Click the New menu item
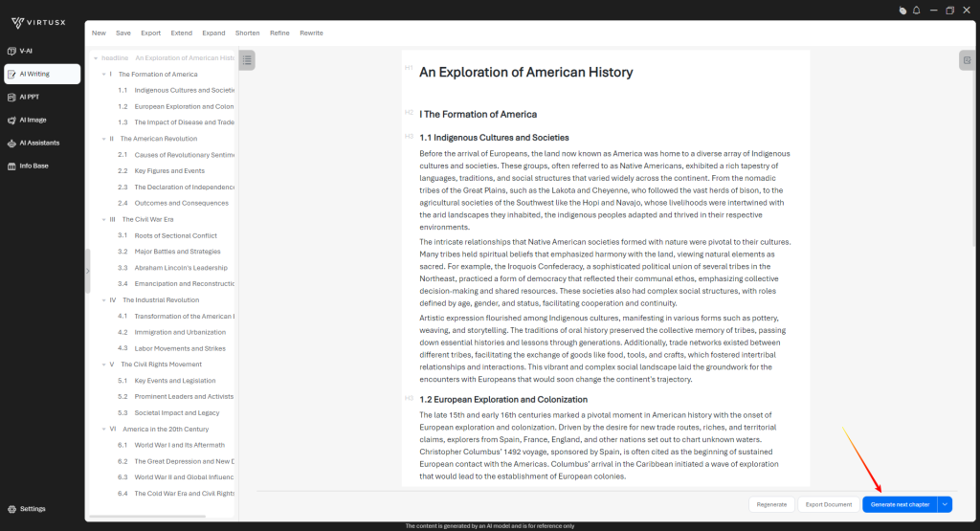 pos(99,33)
